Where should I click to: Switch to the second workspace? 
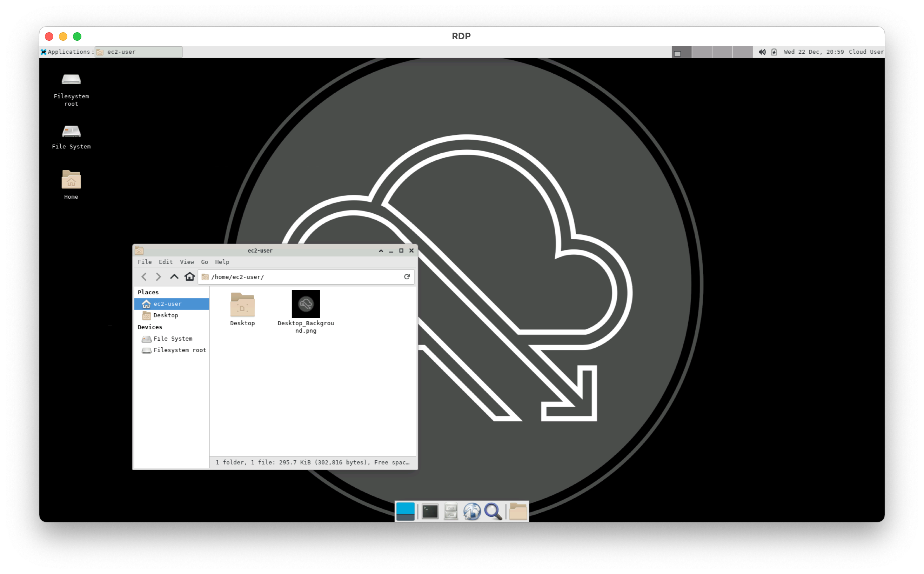tap(702, 52)
